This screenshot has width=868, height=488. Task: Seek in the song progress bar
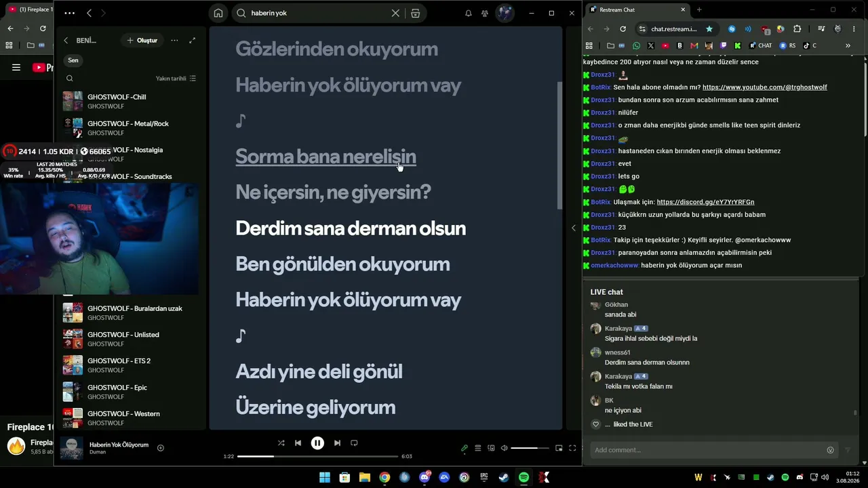(317, 456)
